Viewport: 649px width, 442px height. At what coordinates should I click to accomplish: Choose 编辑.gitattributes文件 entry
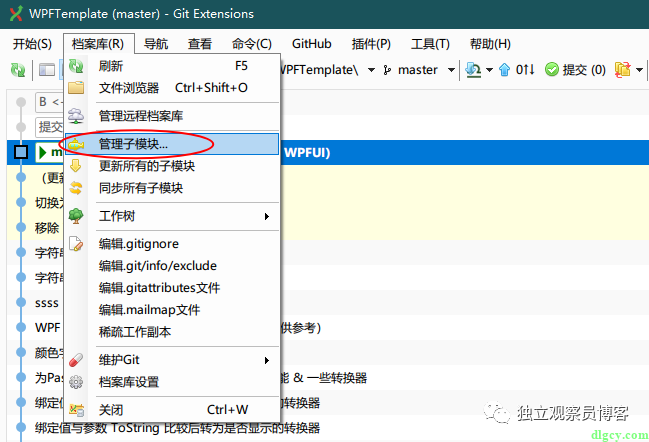tap(172, 288)
